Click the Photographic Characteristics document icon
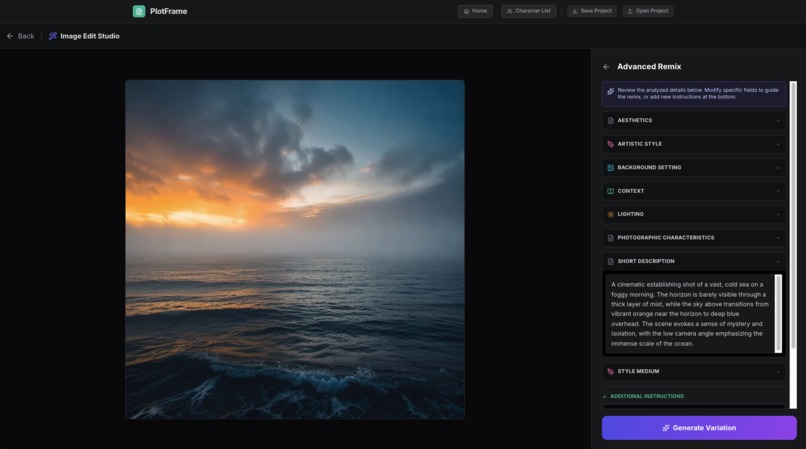This screenshot has height=449, width=806. point(610,238)
